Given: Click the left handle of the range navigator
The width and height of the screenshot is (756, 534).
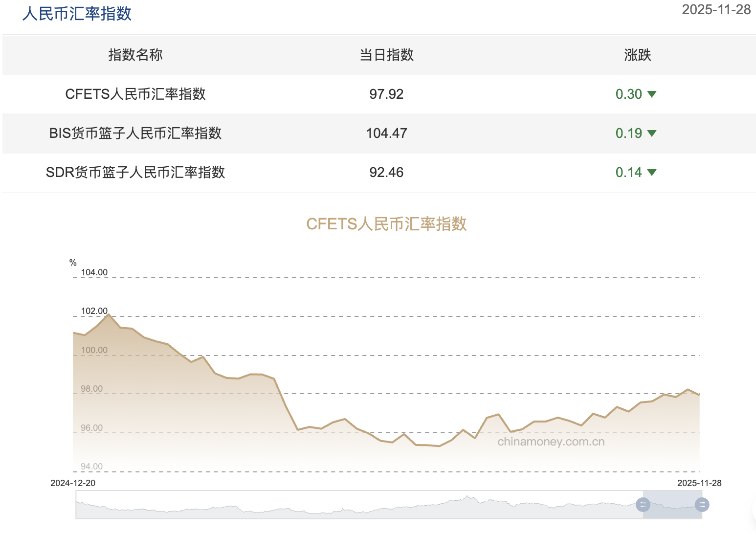Looking at the screenshot, I should click(642, 504).
